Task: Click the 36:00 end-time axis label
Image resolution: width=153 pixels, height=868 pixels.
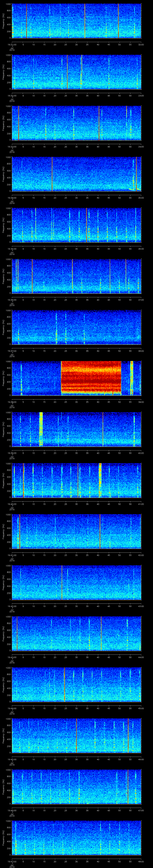Action: [141, 249]
